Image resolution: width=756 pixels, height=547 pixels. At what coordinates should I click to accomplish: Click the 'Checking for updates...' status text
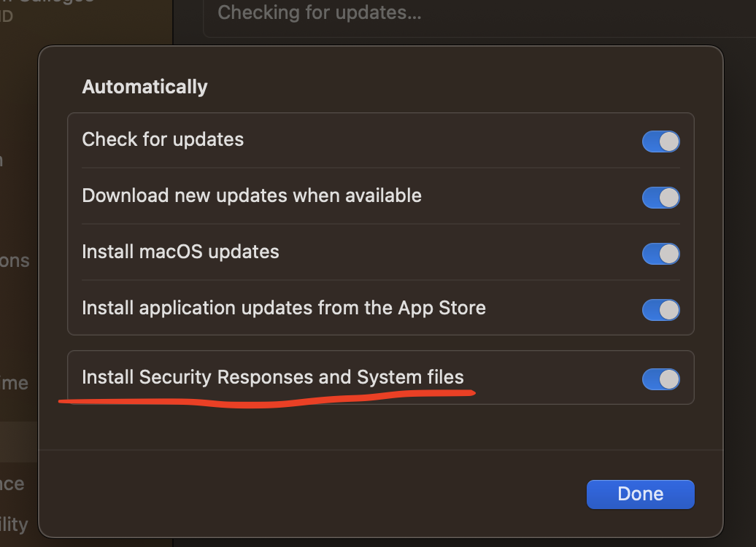coord(320,12)
